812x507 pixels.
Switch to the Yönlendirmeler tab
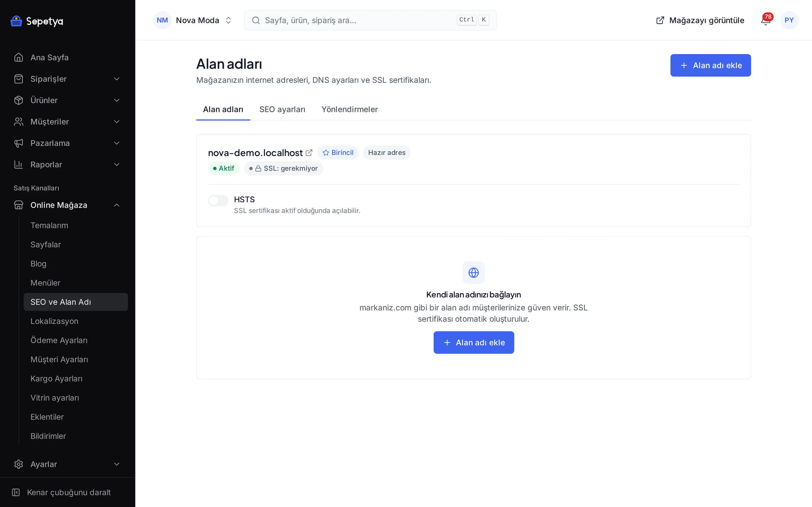349,109
